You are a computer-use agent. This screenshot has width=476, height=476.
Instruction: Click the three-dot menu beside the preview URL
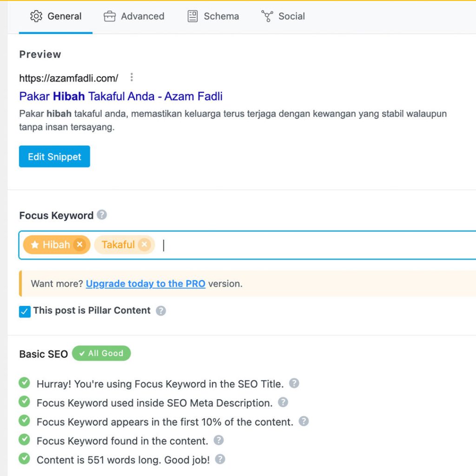132,78
